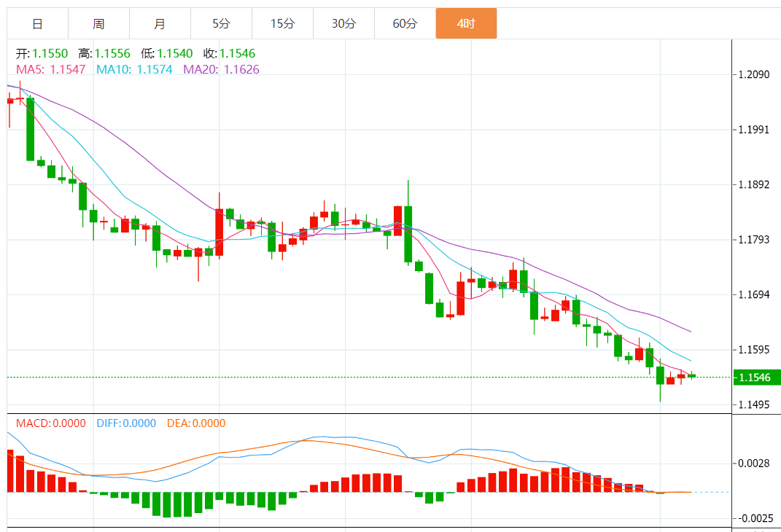Viewport: 781px width, 532px height.
Task: Select the 15分 interval tab
Action: tap(282, 23)
